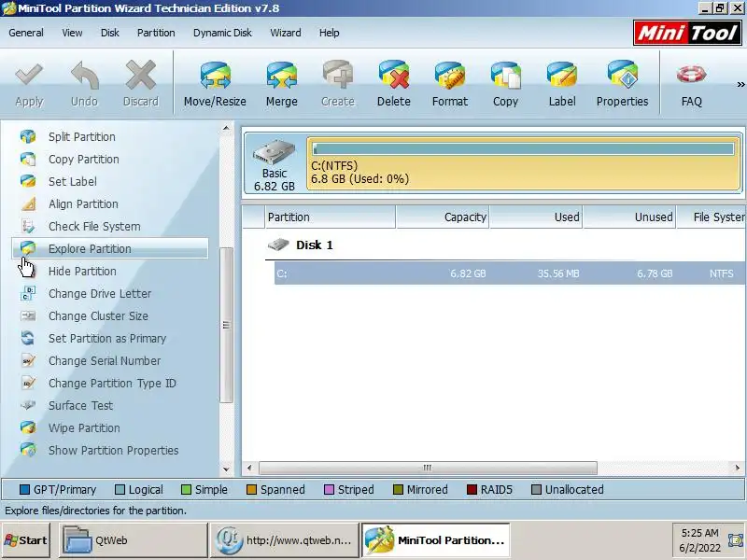Click the Wipe Partition link
747x560 pixels.
[84, 427]
